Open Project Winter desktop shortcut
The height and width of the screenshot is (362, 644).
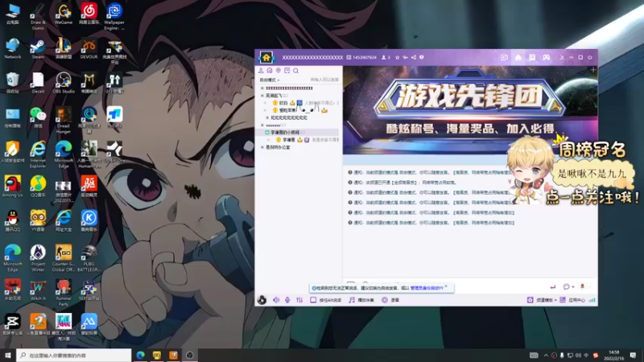[x=38, y=258]
